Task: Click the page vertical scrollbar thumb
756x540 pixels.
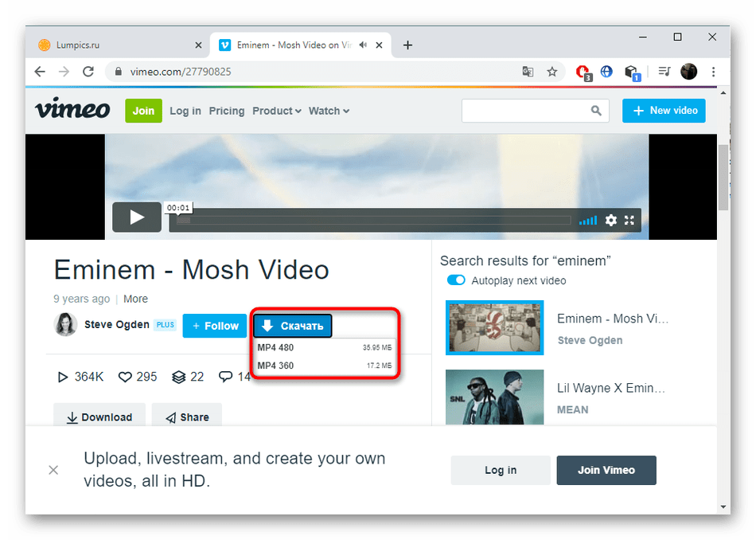Action: pos(723,178)
